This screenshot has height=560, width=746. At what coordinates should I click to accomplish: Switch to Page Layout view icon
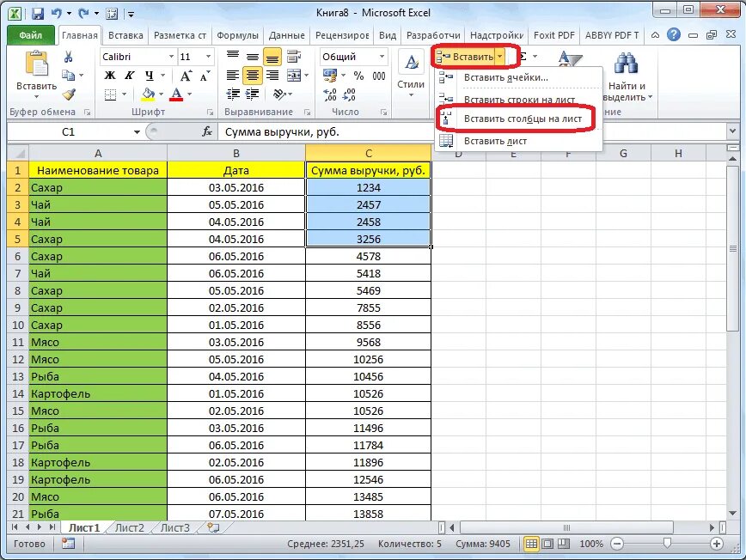pyautogui.click(x=547, y=544)
